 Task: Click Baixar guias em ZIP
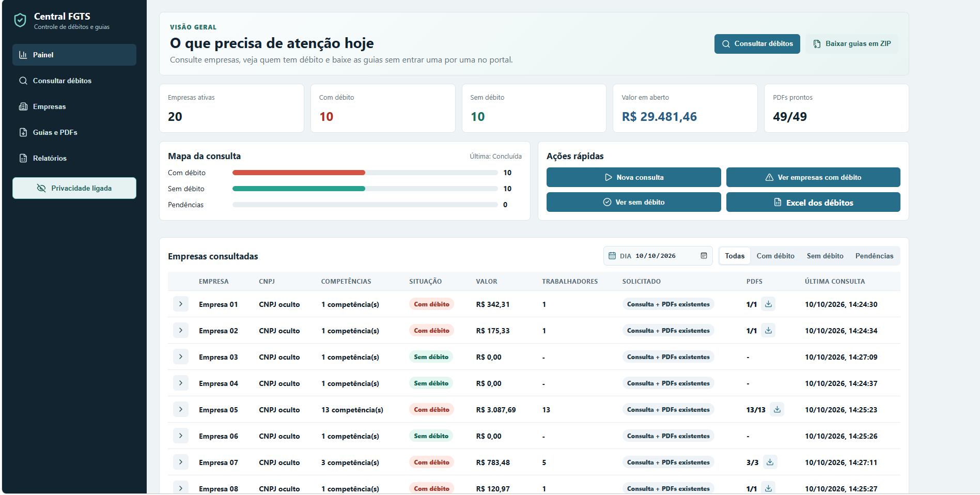point(852,44)
